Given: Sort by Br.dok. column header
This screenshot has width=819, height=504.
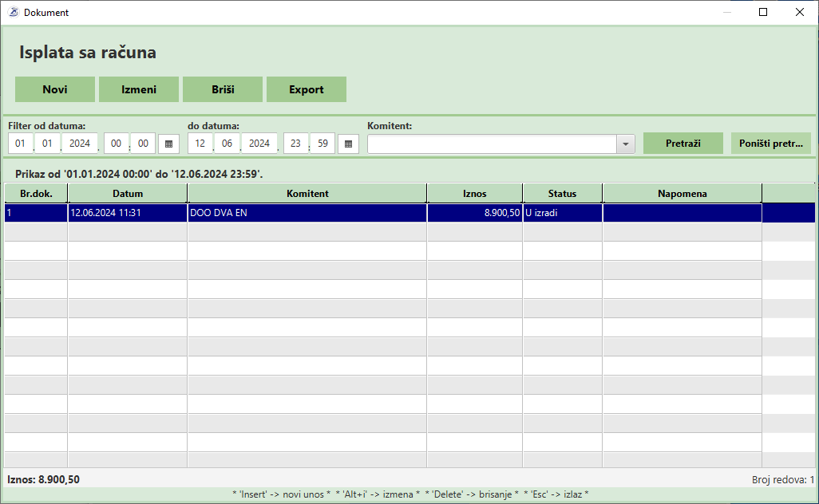Looking at the screenshot, I should point(36,194).
